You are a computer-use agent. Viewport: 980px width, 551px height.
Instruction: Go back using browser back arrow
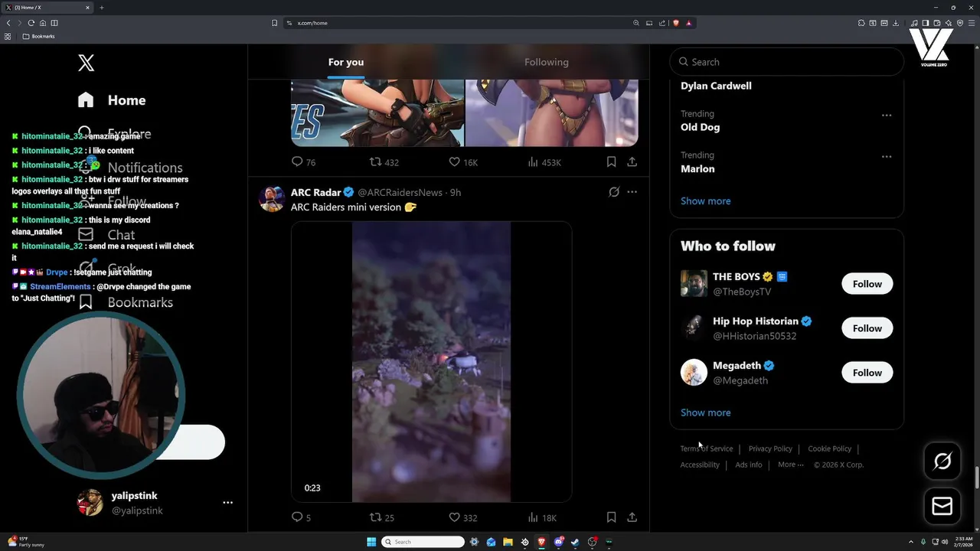(8, 23)
